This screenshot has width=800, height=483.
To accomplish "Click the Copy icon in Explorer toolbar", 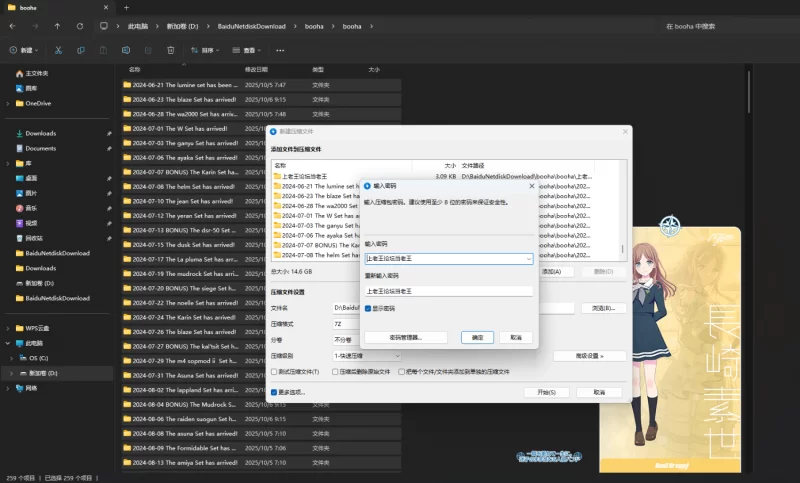I will [80, 49].
